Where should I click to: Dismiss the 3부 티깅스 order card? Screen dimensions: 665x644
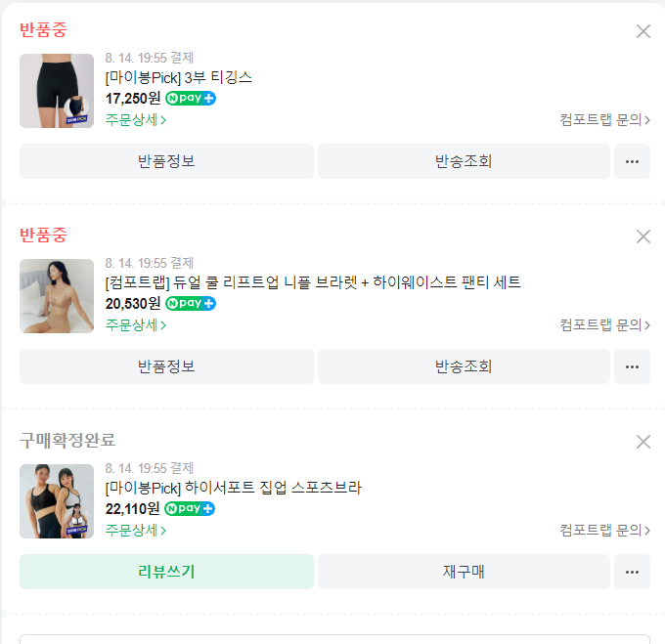coord(643,31)
